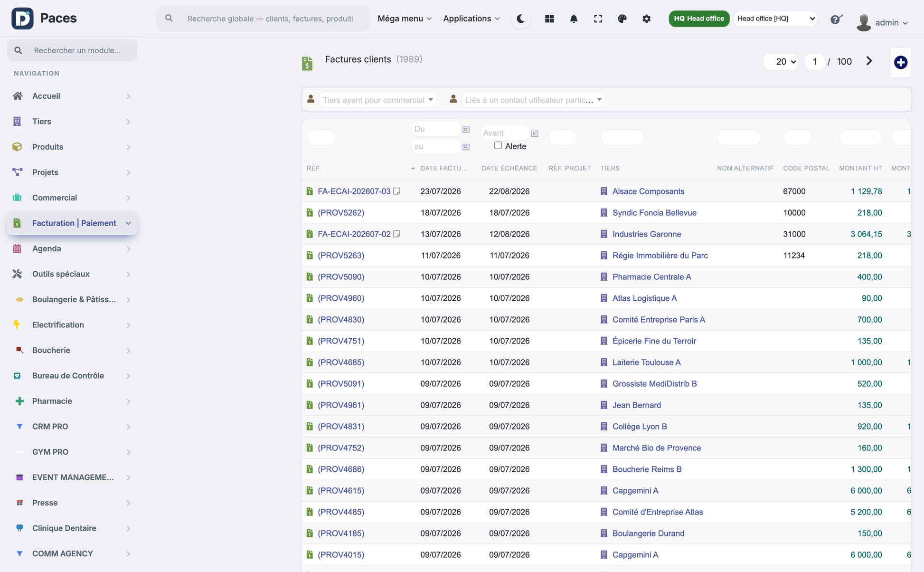Viewport: 924px width, 572px height.
Task: Open the Head office [HQ] entity dropdown
Action: click(x=775, y=19)
